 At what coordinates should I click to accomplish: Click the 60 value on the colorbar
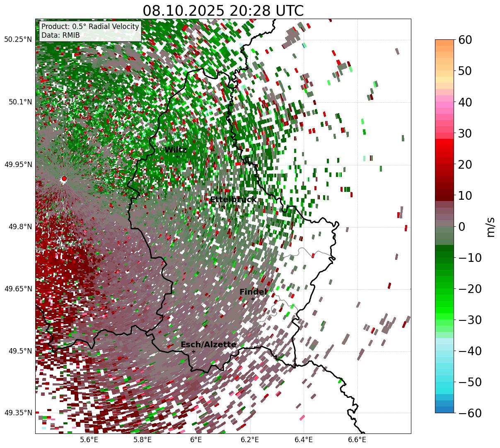[465, 40]
